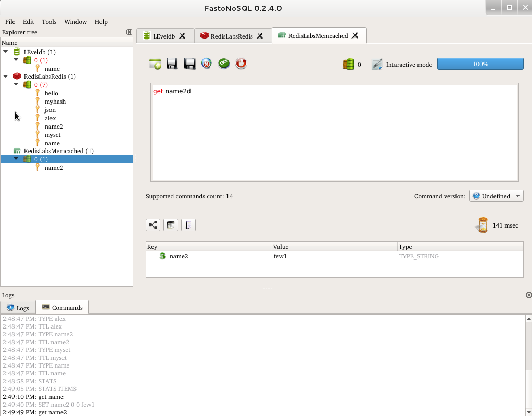Screen dimensions: 532x416
Task: Open the Edit menu
Action: point(29,22)
